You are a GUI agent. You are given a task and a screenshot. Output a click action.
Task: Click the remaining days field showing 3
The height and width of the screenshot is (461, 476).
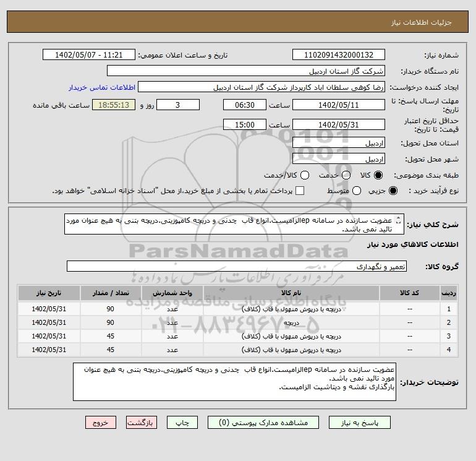point(178,105)
